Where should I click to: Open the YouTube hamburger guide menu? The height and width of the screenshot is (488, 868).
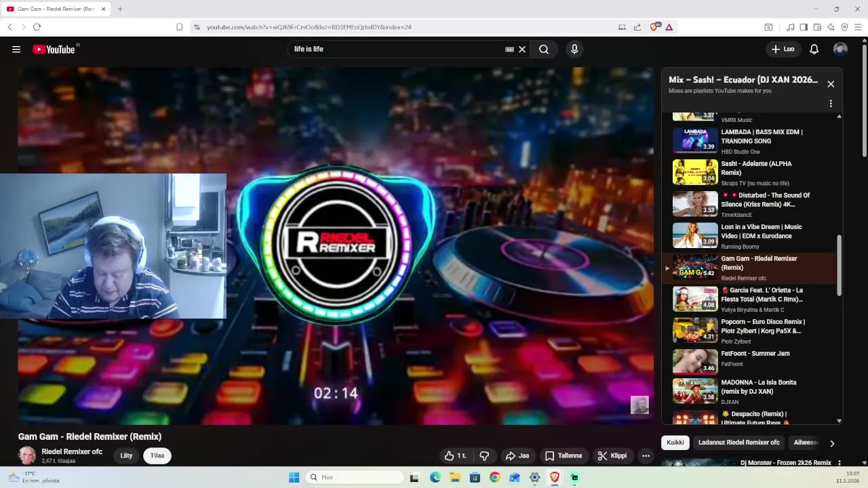(x=16, y=49)
